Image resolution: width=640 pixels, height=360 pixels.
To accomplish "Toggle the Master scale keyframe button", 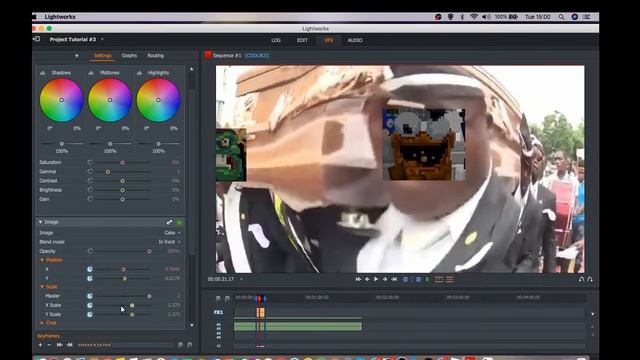I will click(90, 296).
